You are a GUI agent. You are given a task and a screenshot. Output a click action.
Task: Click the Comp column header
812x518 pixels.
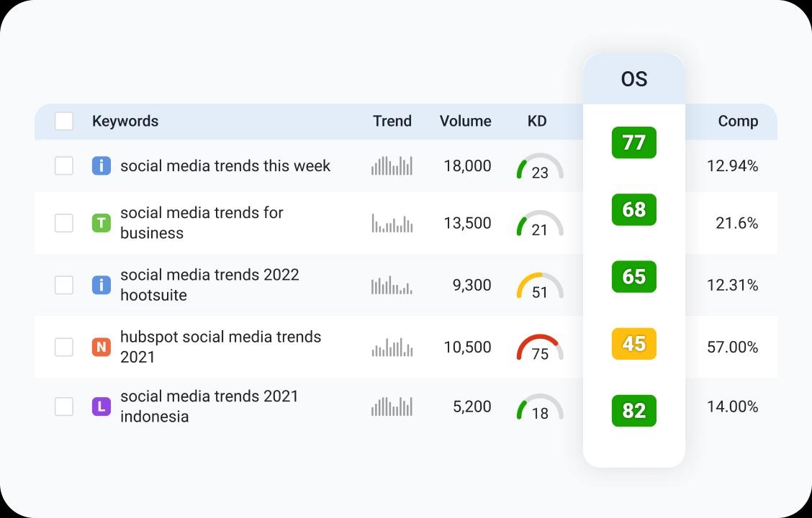click(x=738, y=121)
